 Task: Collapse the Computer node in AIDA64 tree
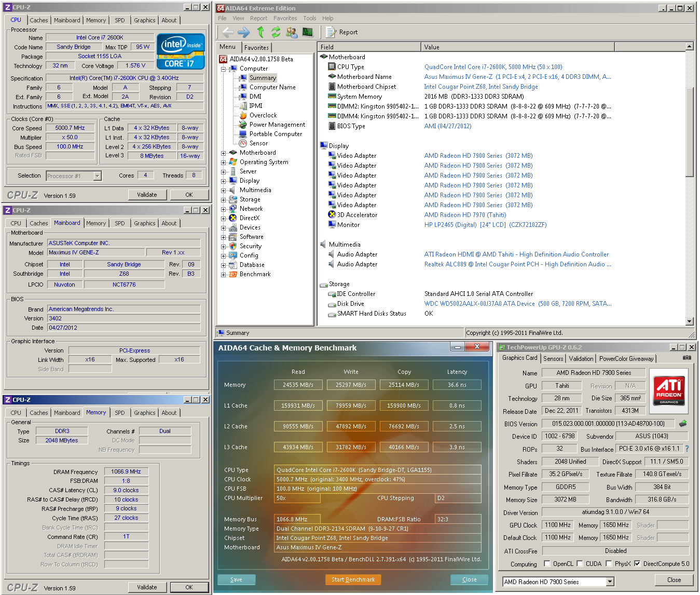[x=223, y=69]
